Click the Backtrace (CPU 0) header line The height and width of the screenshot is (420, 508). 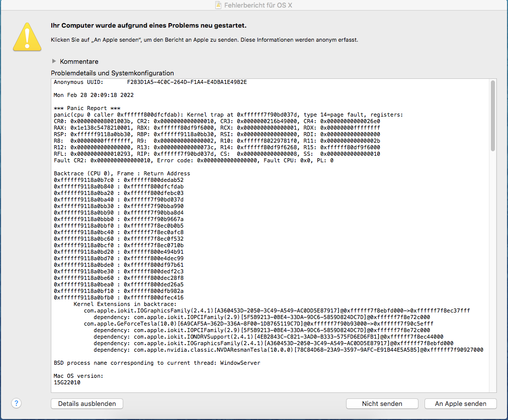122,173
